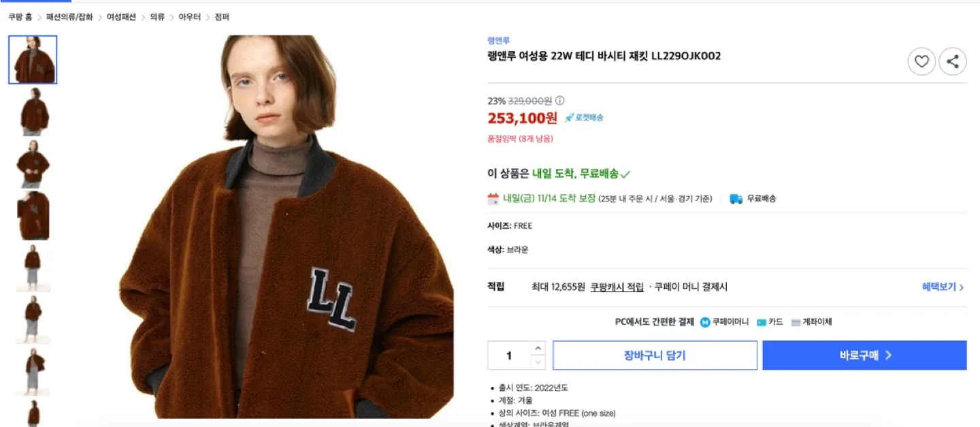Click the 랭앤루 brand link
Viewport: 980px width, 427px height.
498,41
